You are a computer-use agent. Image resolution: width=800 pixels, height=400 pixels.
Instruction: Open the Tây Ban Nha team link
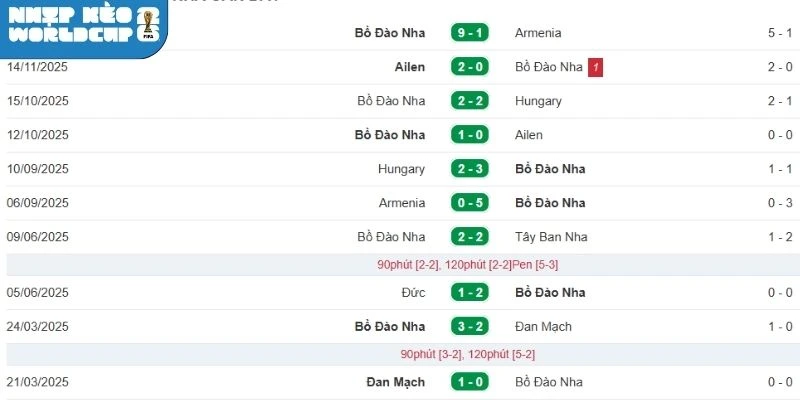point(551,237)
